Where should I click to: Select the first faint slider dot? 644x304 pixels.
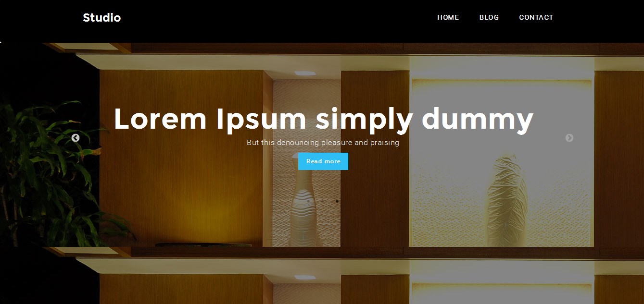point(308,201)
